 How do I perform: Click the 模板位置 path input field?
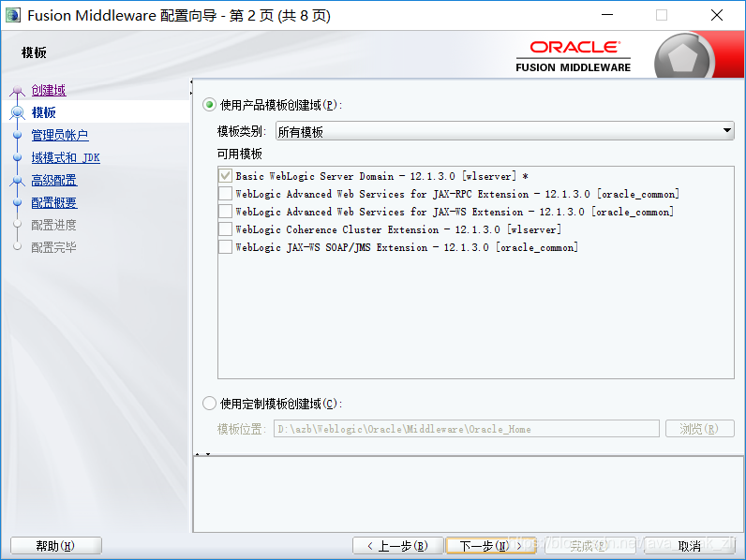pyautogui.click(x=467, y=429)
